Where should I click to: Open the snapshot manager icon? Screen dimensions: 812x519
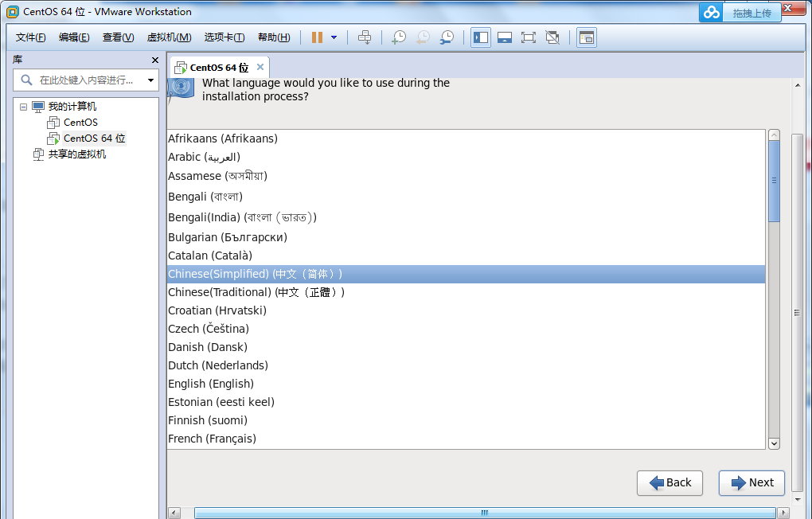pyautogui.click(x=447, y=37)
